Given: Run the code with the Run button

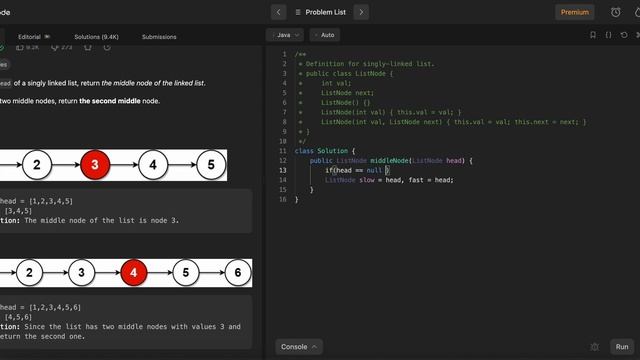Looking at the screenshot, I should (622, 347).
